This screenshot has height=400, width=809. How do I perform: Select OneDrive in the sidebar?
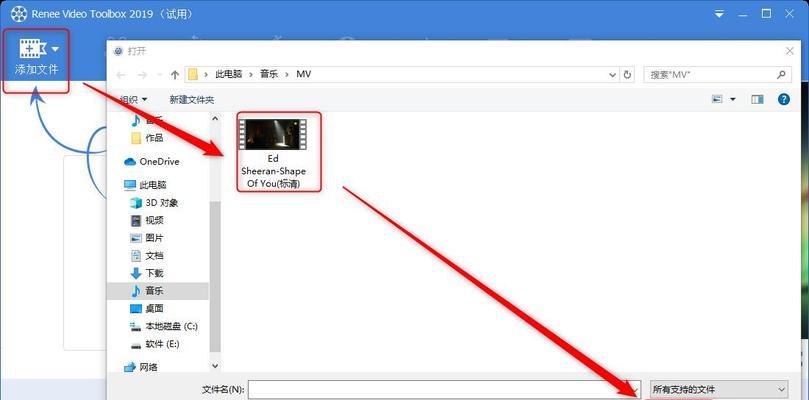click(159, 162)
